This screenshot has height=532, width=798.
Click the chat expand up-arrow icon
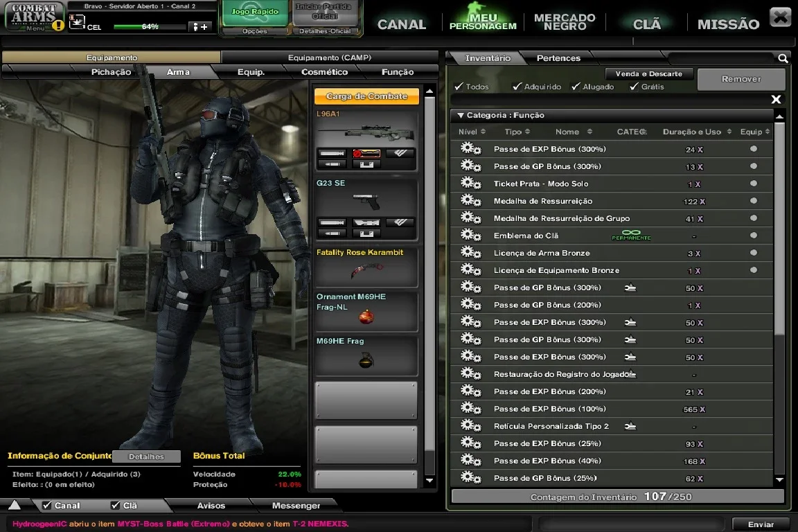[x=15, y=505]
